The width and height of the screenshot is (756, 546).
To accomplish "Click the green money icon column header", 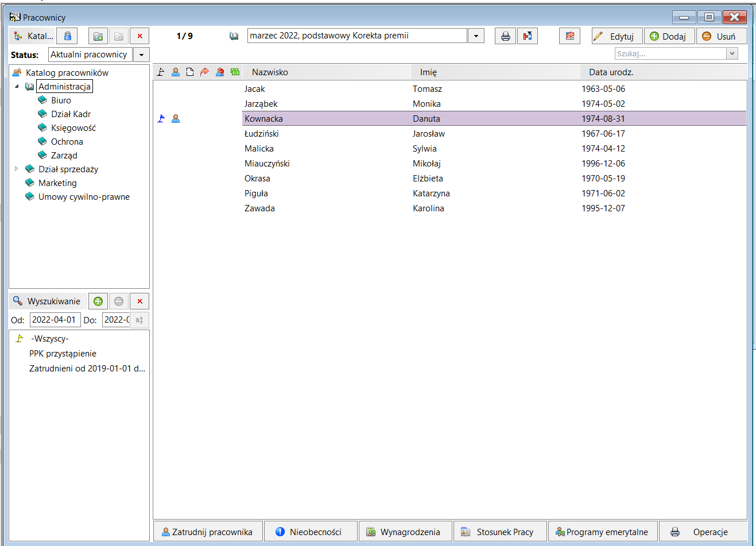I will [235, 72].
